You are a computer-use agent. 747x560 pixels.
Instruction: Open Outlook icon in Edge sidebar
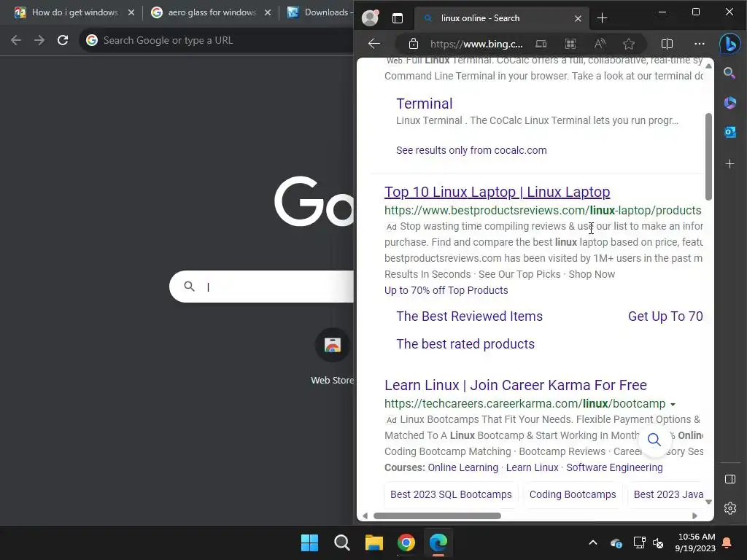click(729, 132)
